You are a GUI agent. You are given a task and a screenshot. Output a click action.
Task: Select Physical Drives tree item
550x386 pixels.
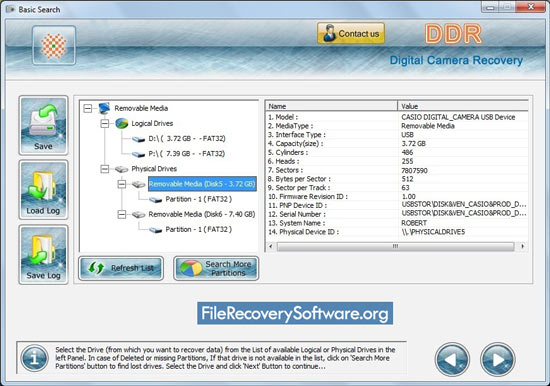[x=154, y=169]
